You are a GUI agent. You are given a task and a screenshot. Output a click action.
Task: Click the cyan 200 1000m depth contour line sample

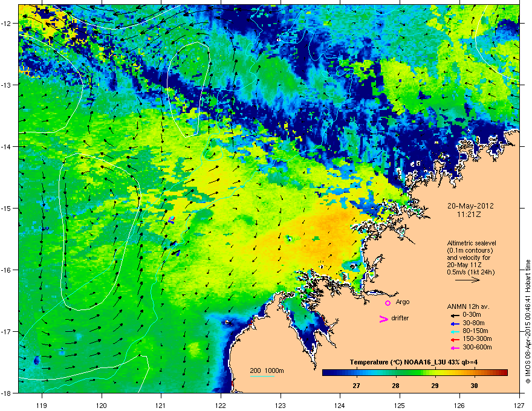(262, 376)
